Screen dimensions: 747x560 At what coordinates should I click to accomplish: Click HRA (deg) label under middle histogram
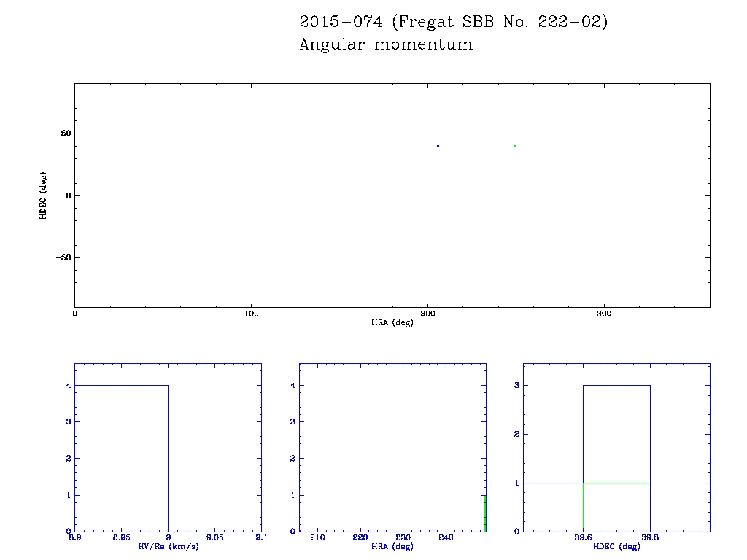[392, 547]
